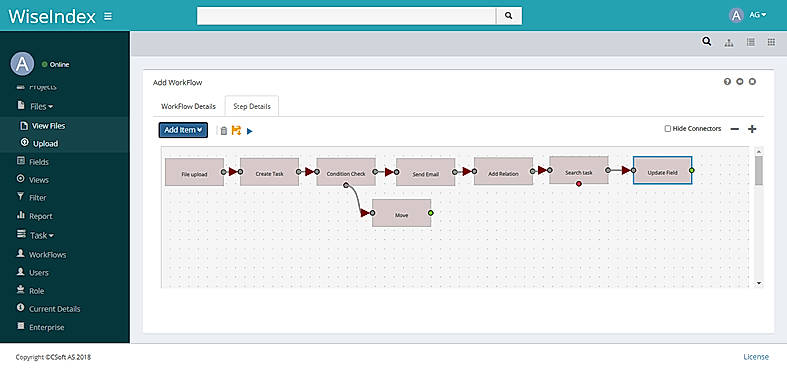Enable the Hide Connectors checkbox
Screen dimensions: 787x368
(668, 129)
